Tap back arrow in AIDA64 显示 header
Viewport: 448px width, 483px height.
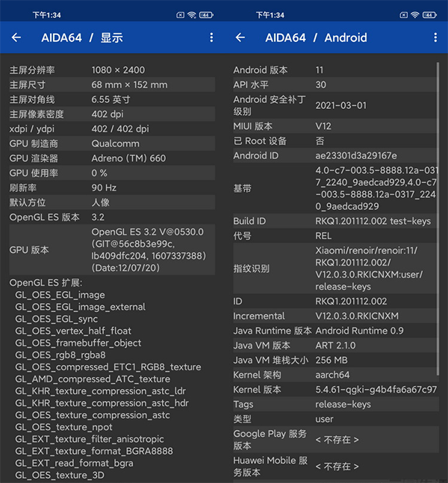[x=16, y=37]
